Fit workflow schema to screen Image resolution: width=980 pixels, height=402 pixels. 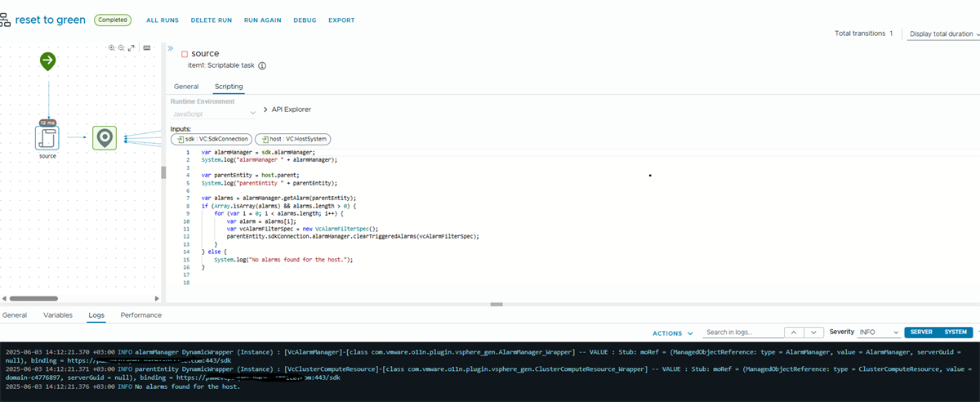[131, 48]
